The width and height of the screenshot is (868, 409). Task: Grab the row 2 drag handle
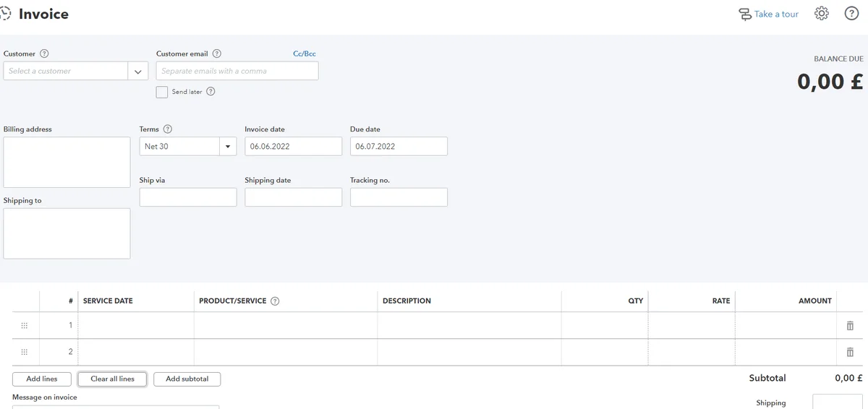point(24,352)
